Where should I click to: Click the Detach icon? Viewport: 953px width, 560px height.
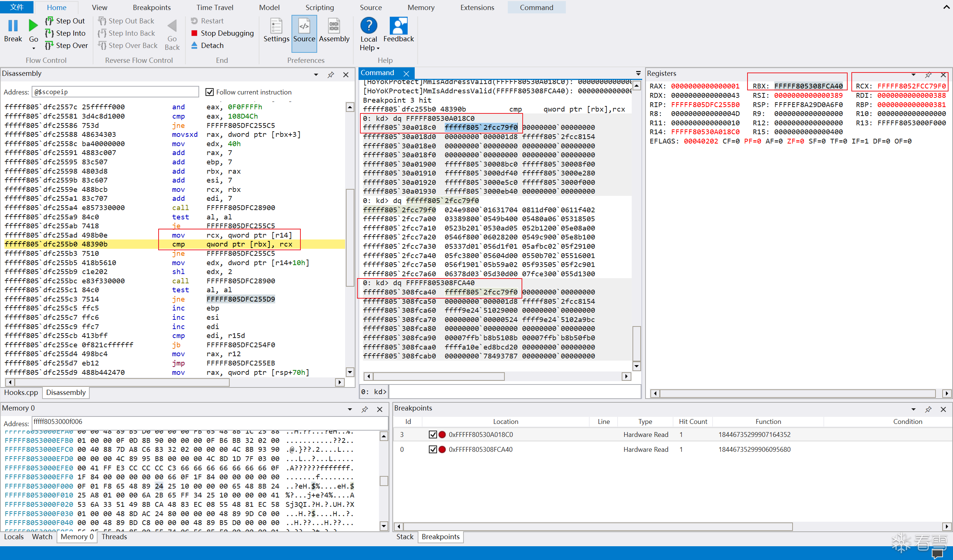[x=194, y=45]
